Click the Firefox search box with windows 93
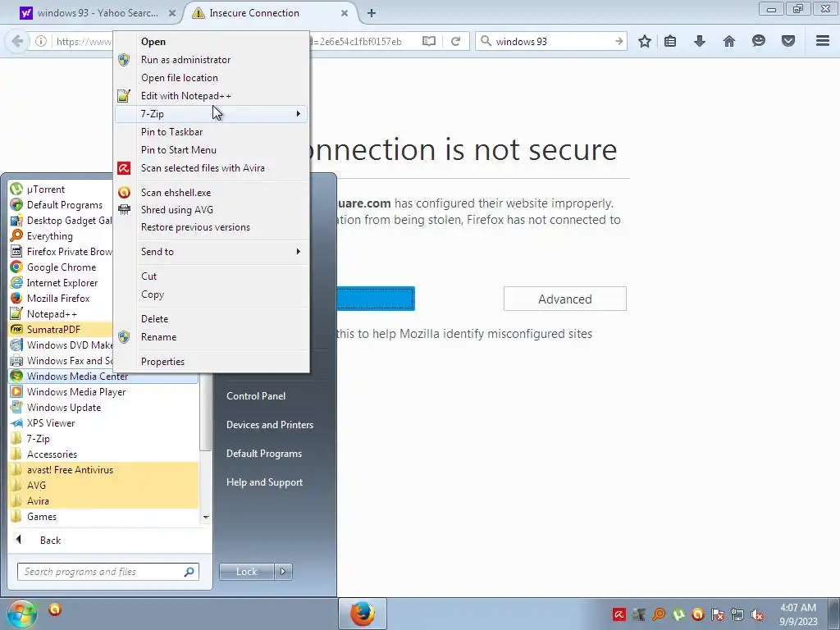Image resolution: width=840 pixels, height=630 pixels. coord(550,41)
